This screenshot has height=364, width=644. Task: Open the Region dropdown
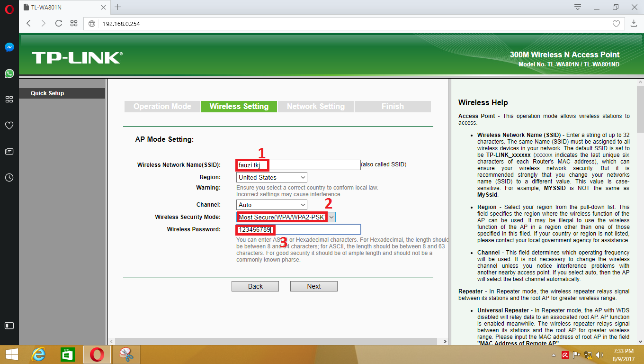tap(272, 177)
